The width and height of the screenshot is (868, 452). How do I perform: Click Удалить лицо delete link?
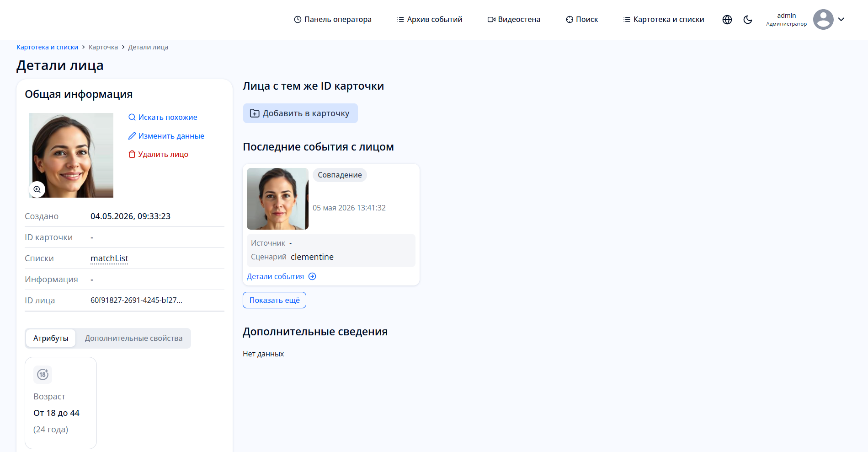point(158,154)
